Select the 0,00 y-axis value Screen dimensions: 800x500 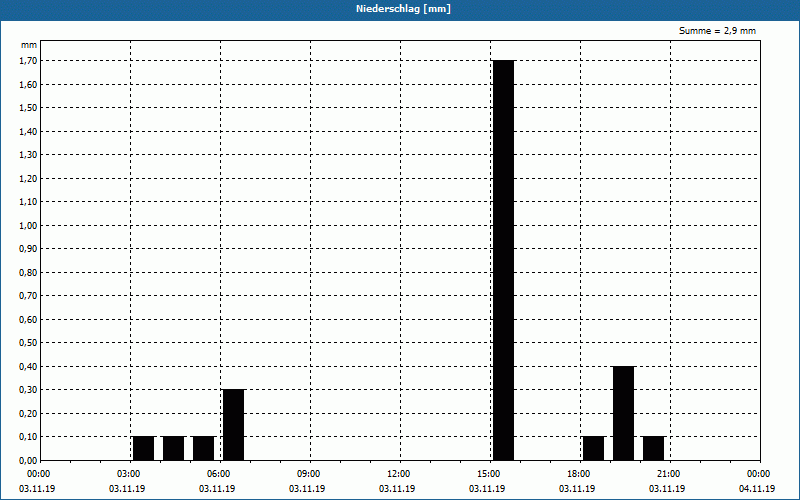(x=28, y=460)
